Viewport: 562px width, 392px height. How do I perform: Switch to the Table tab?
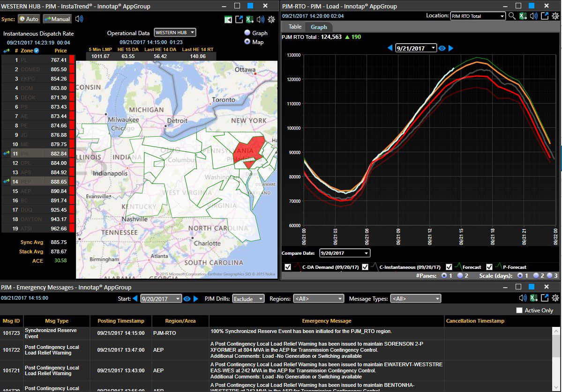pos(295,27)
